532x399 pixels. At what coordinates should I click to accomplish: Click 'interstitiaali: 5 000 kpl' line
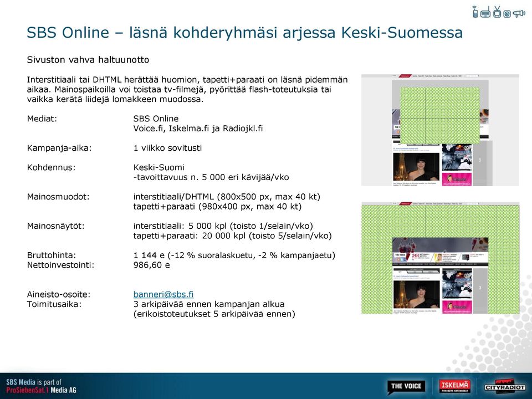tap(223, 226)
